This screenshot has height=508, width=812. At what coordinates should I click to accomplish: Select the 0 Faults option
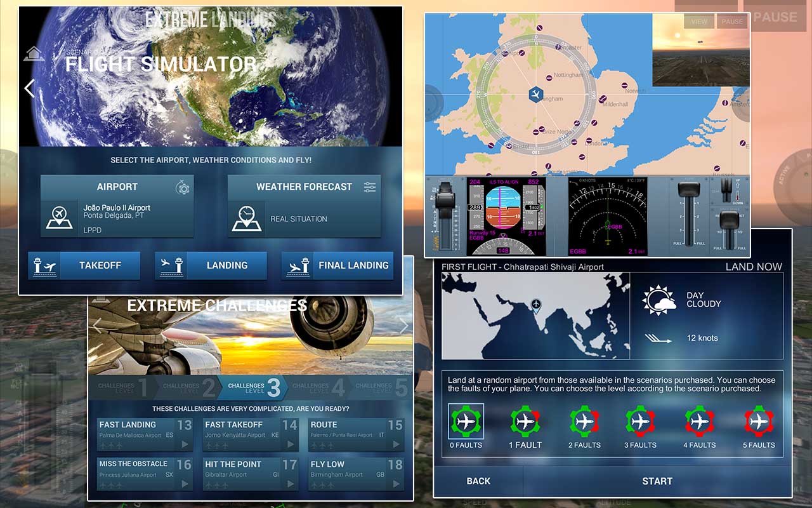(466, 426)
